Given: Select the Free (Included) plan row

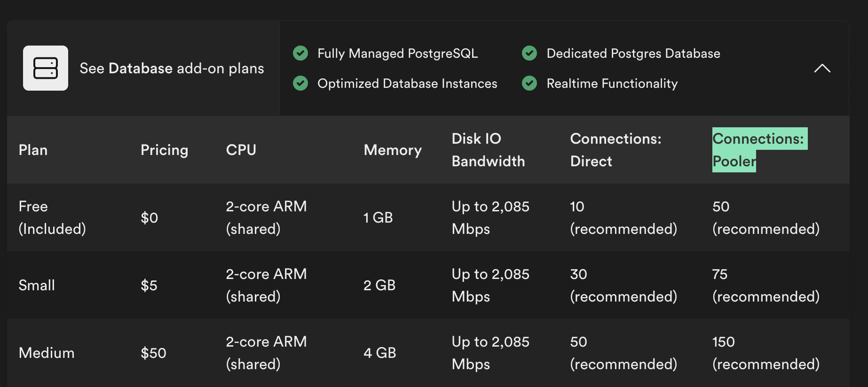Looking at the screenshot, I should (x=52, y=217).
